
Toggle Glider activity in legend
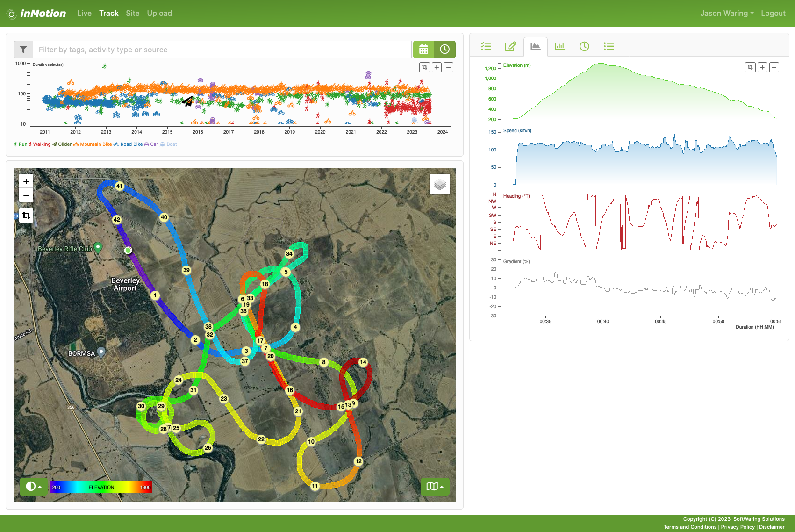pos(62,144)
